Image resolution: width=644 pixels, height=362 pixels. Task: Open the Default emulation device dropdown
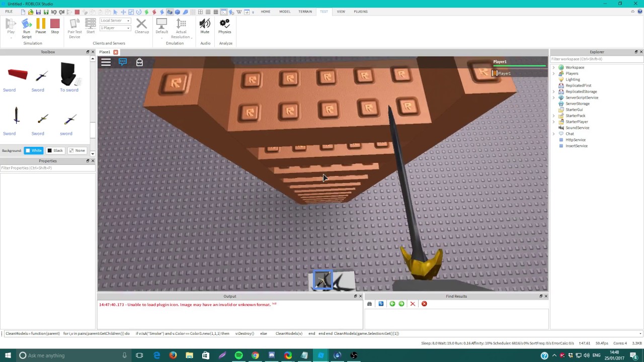pos(162,28)
